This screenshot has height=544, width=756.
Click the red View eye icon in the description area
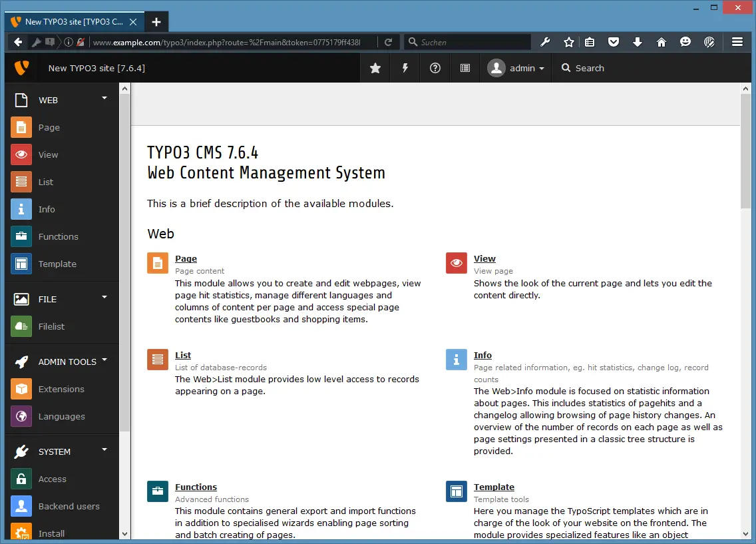[456, 263]
